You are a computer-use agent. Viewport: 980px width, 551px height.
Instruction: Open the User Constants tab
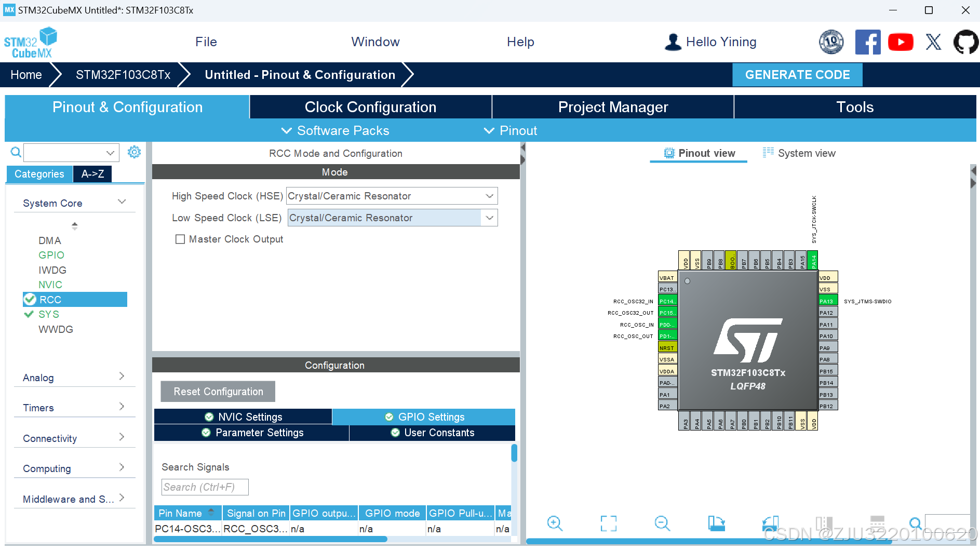(x=432, y=433)
